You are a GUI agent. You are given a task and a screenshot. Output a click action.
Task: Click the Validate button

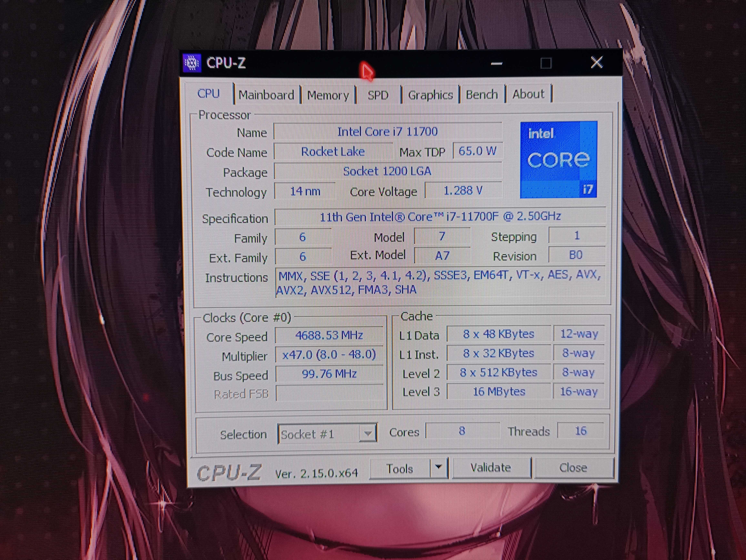click(491, 468)
